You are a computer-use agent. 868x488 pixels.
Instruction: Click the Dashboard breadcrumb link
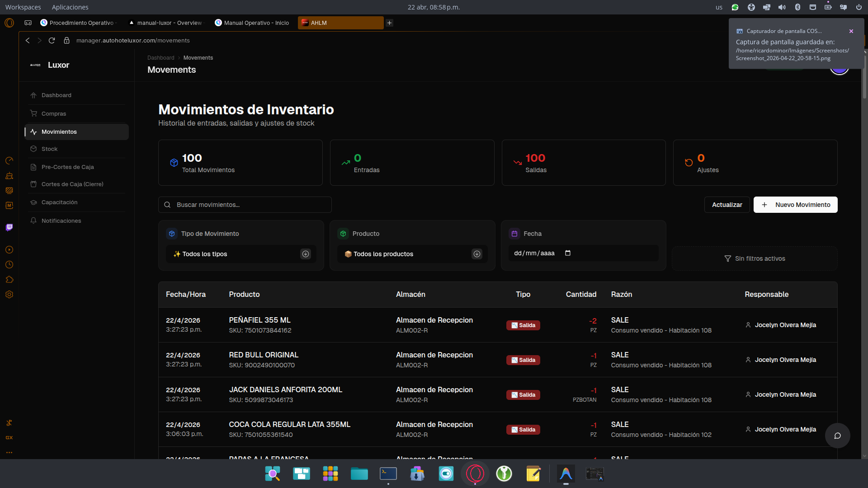(x=160, y=58)
